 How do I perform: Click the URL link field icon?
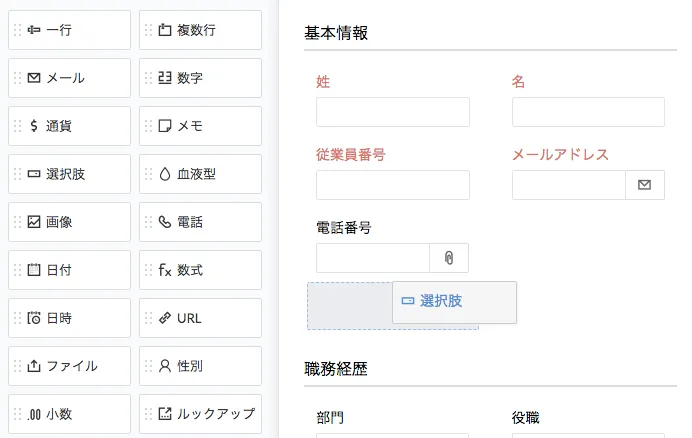pos(165,318)
